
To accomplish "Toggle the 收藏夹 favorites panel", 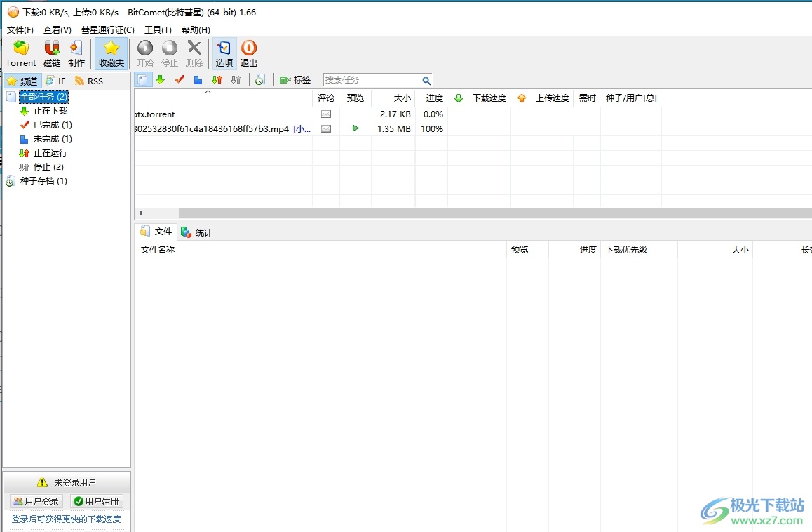I will coord(111,53).
